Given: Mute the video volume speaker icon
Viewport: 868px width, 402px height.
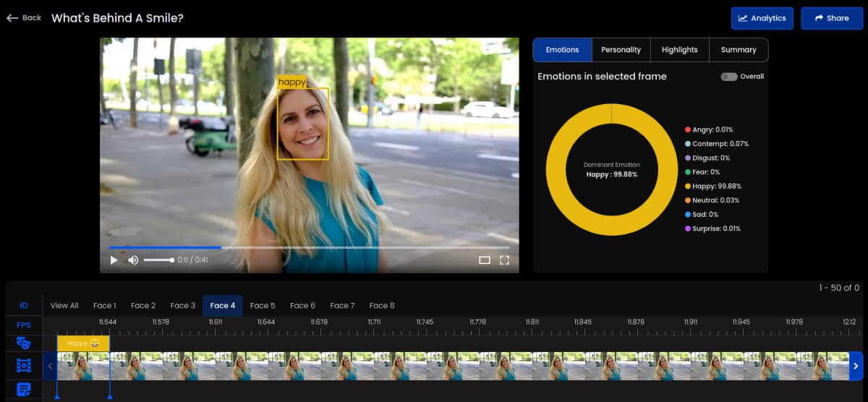Looking at the screenshot, I should click(x=133, y=260).
